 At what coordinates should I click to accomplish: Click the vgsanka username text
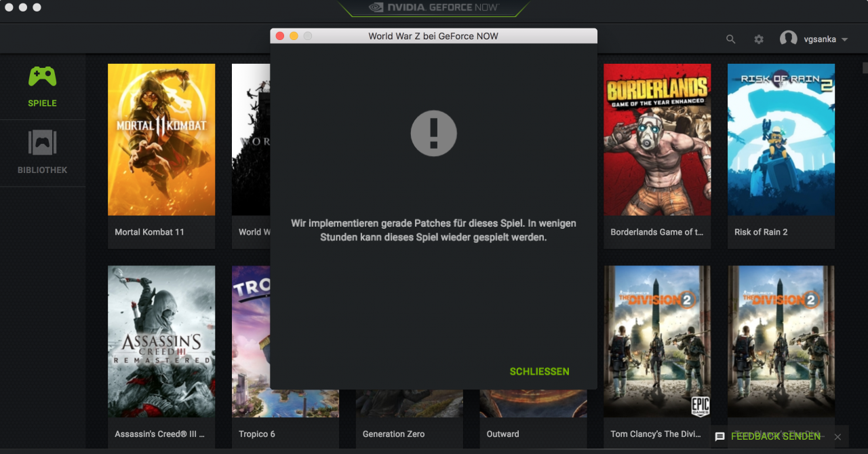(820, 39)
